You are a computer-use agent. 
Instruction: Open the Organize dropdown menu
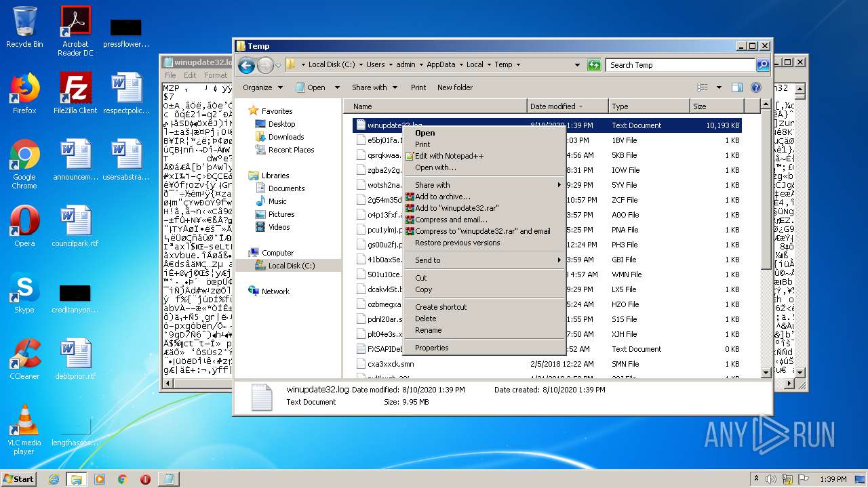click(262, 87)
